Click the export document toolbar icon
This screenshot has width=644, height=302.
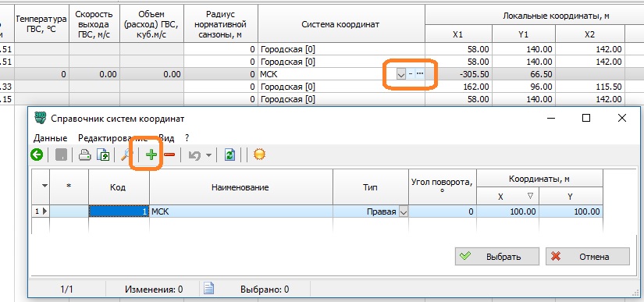click(x=103, y=155)
